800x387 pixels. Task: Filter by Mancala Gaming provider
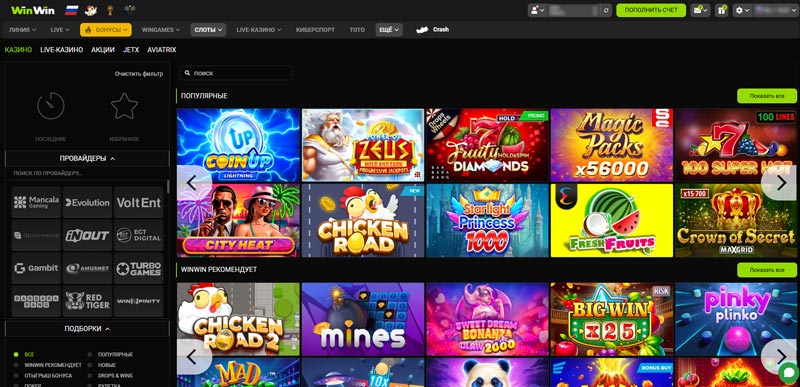(x=36, y=202)
